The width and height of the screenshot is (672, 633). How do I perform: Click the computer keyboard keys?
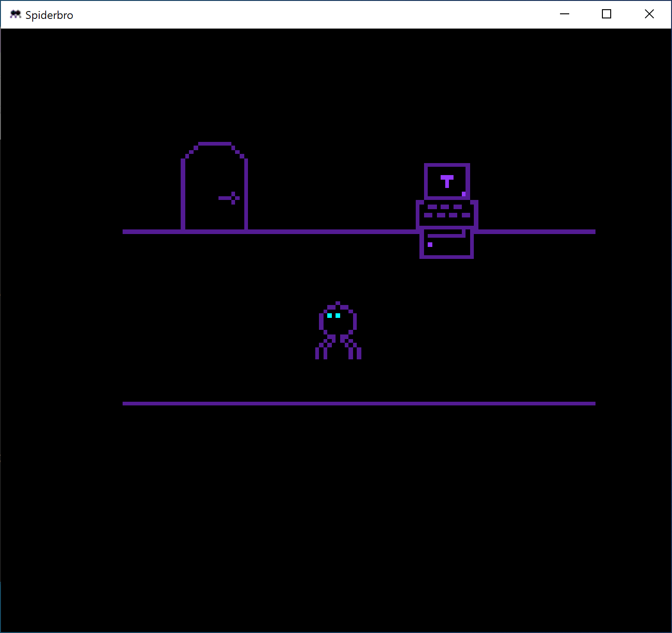point(447,211)
